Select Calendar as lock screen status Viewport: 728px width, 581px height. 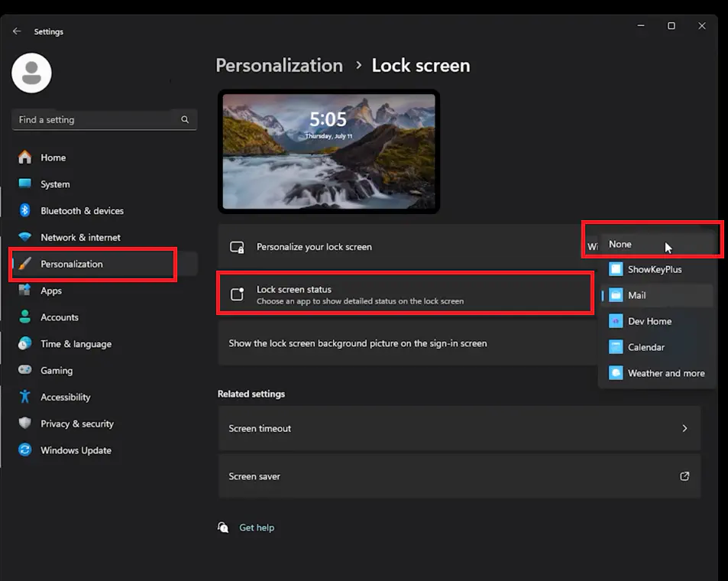click(x=645, y=347)
